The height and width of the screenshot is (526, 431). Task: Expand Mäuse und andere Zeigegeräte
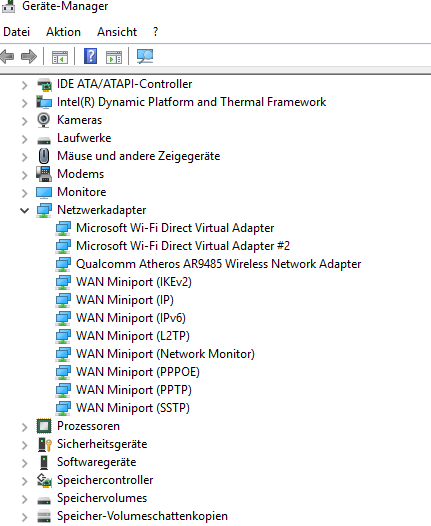pyautogui.click(x=24, y=157)
